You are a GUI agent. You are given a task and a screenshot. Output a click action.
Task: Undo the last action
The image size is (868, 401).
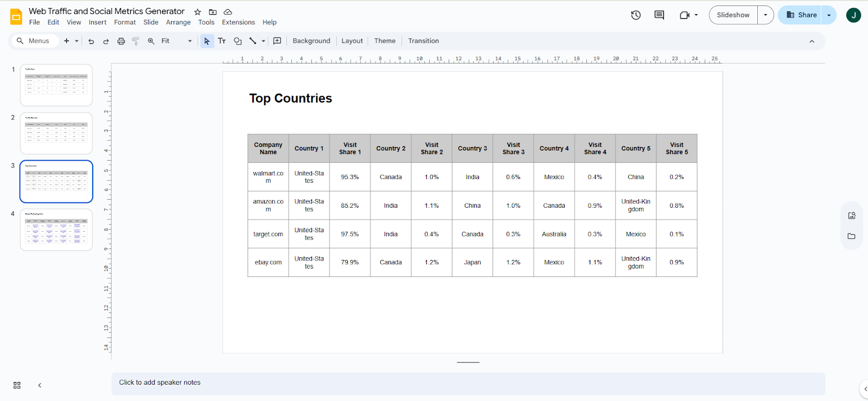coord(91,41)
